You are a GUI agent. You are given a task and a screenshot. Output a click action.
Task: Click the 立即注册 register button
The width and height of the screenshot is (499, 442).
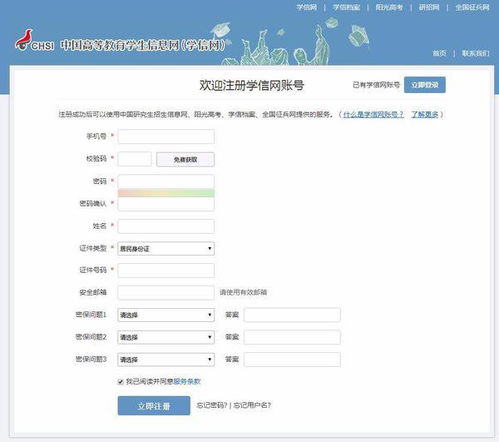pos(154,406)
